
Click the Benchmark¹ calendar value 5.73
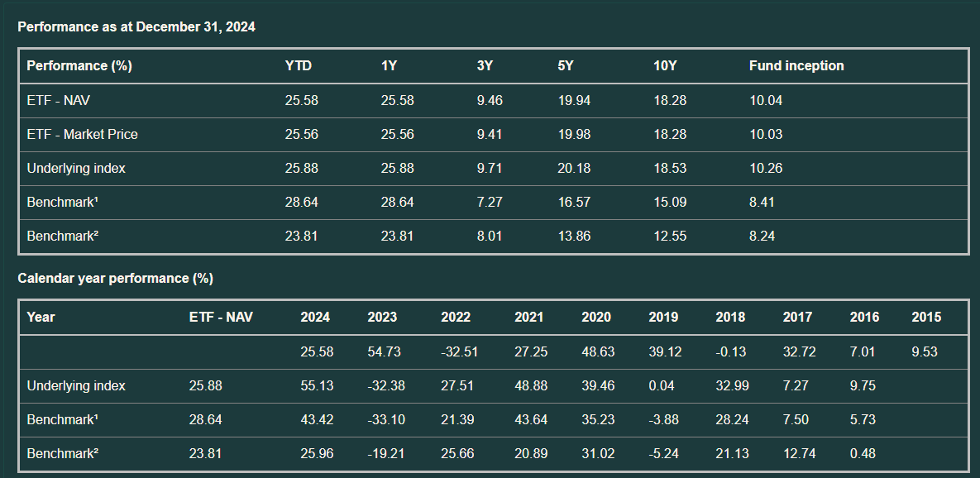click(x=863, y=419)
